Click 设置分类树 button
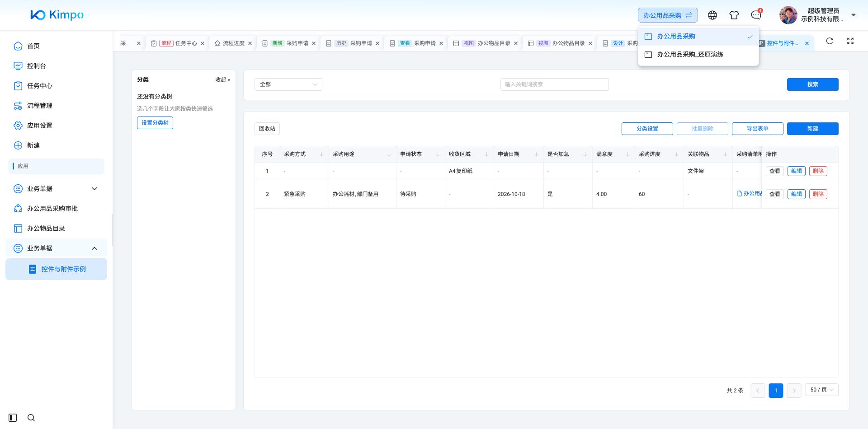868x429 pixels. point(155,123)
